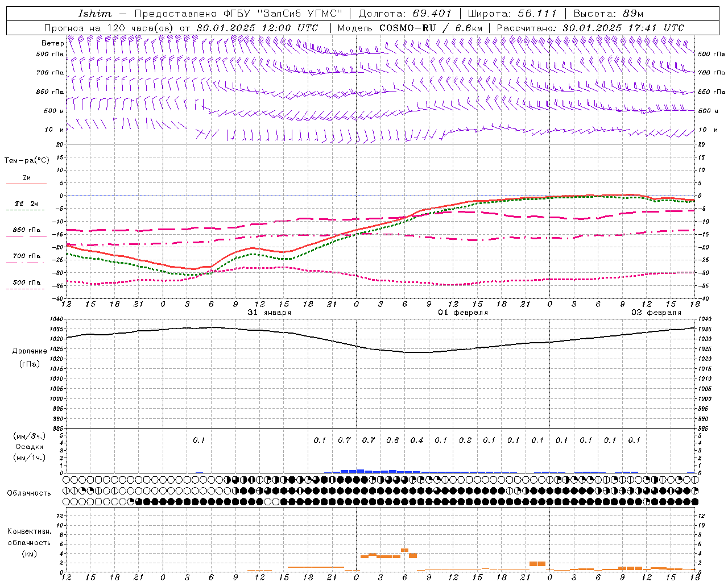Screen dimensions: 728x582
Task: Select the forecast start "30.01.2025 12:00 UTC"
Action: [x=257, y=27]
